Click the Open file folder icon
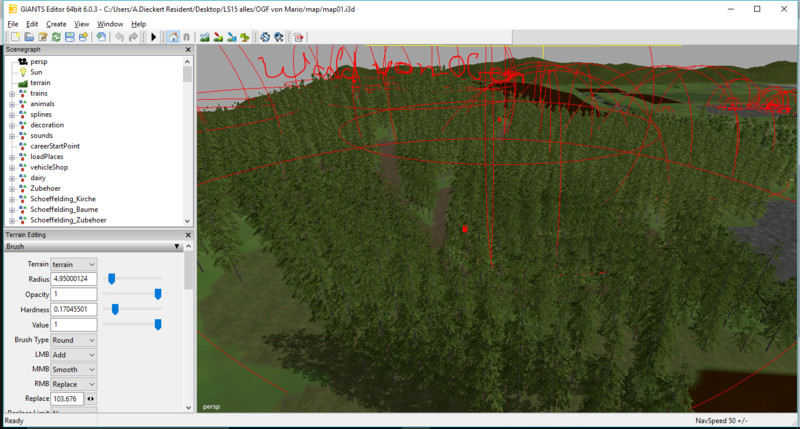 coord(29,37)
